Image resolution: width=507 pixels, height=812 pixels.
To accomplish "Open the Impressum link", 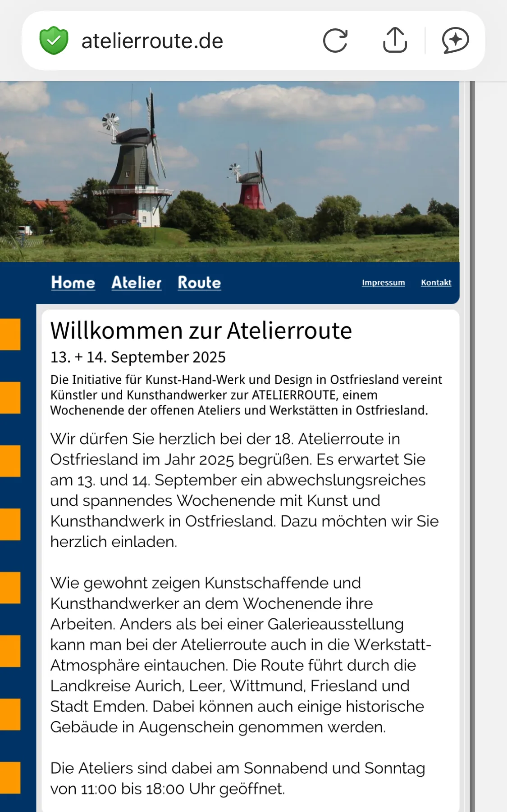I will click(384, 282).
